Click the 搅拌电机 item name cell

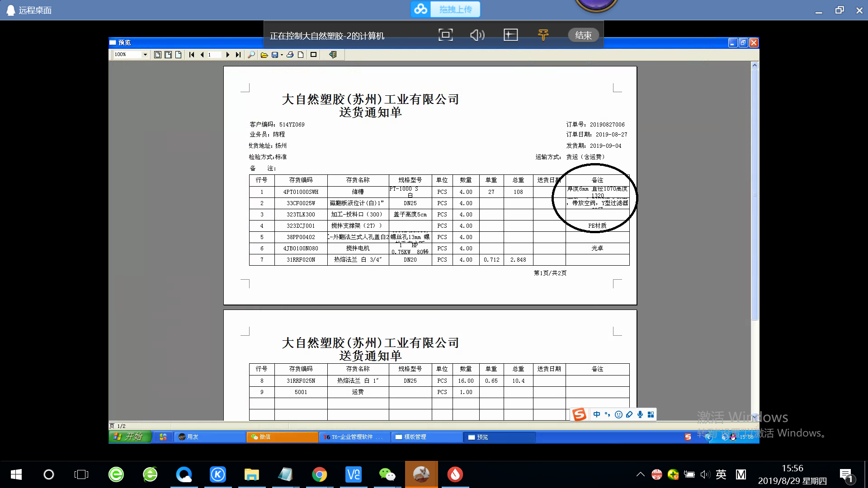pos(358,249)
